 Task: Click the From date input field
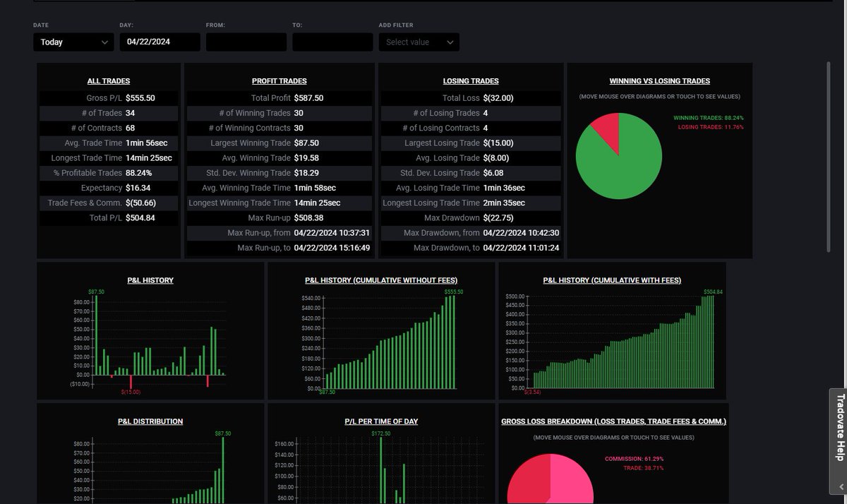click(x=246, y=42)
